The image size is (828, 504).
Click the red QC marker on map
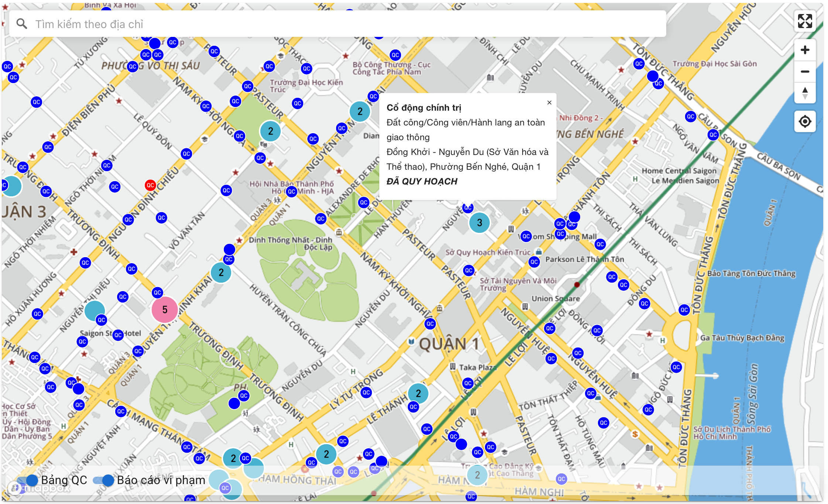150,185
